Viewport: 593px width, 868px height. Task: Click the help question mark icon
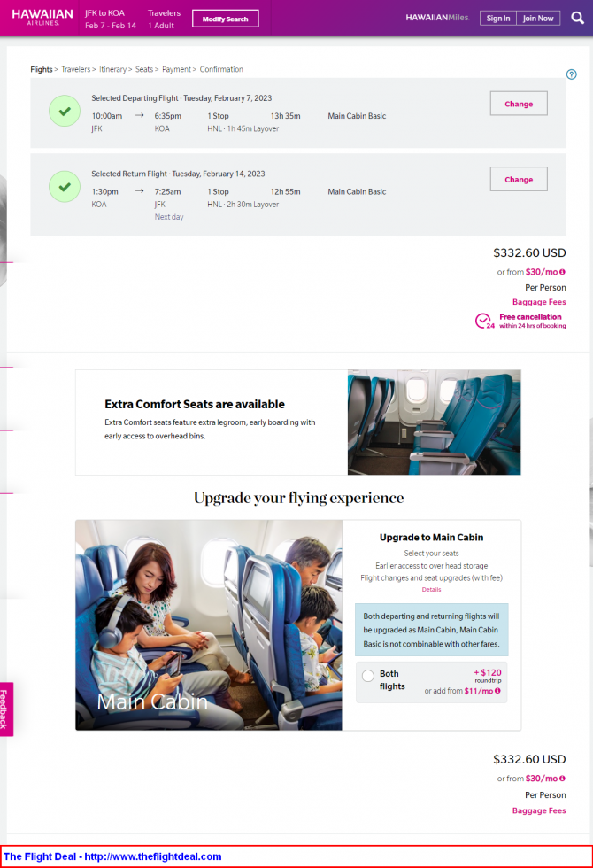click(x=572, y=74)
